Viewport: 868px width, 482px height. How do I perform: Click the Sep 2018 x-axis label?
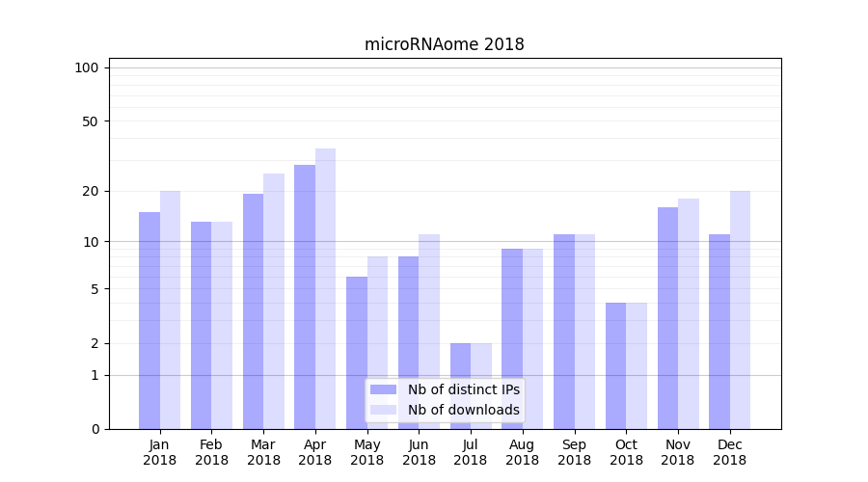[574, 452]
